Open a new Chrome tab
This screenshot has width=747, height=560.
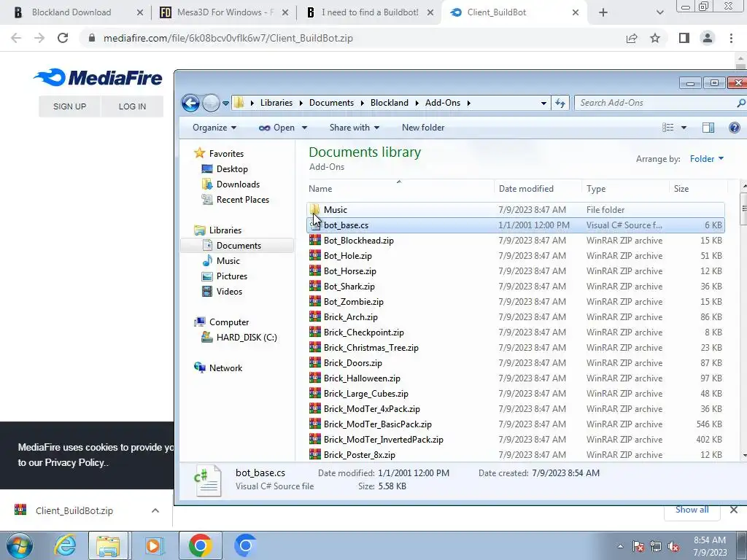pos(603,12)
